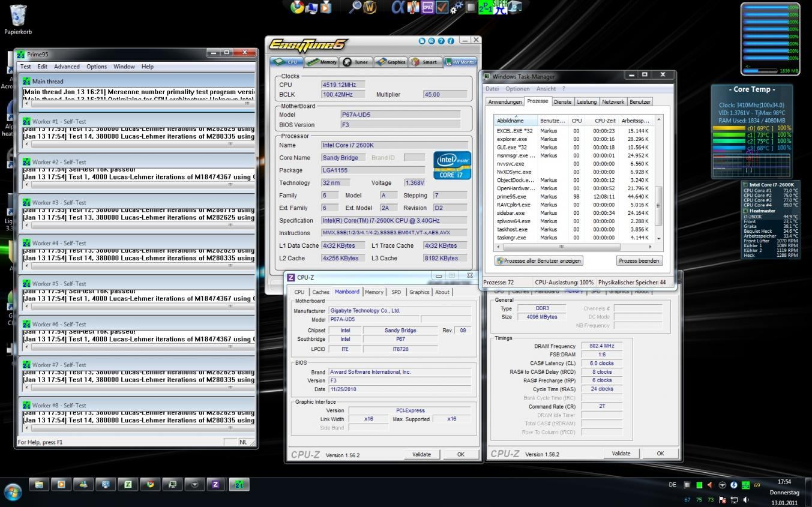Screen dimensions: 812x507
Task: Open Prime95 Options menu
Action: pyautogui.click(x=97, y=67)
